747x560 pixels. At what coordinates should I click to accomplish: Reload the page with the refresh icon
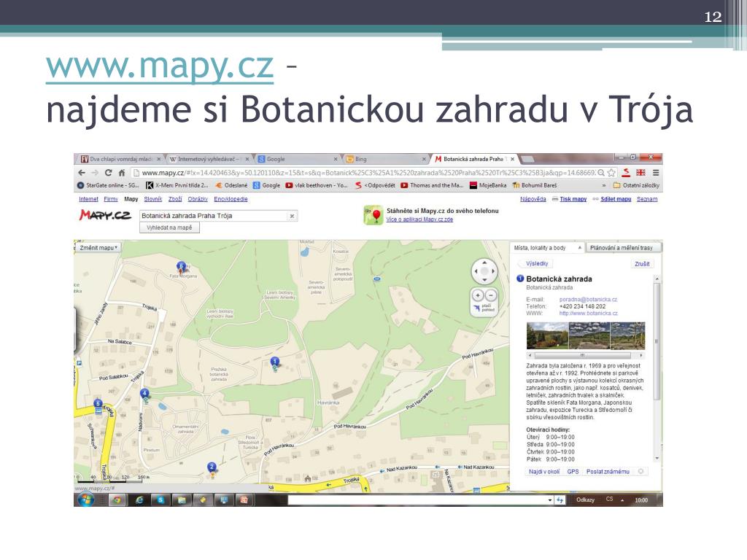(x=108, y=173)
